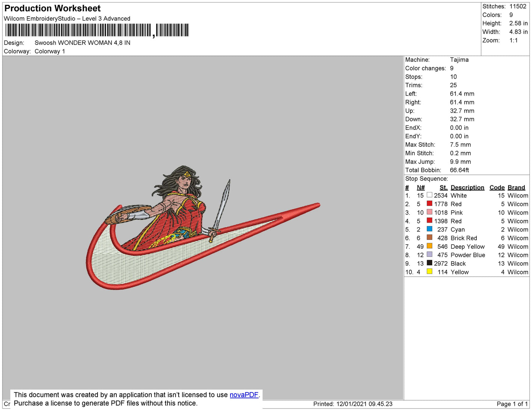Screen dimensions: 532x411
Task: Click the St. column header
Action: (x=443, y=187)
